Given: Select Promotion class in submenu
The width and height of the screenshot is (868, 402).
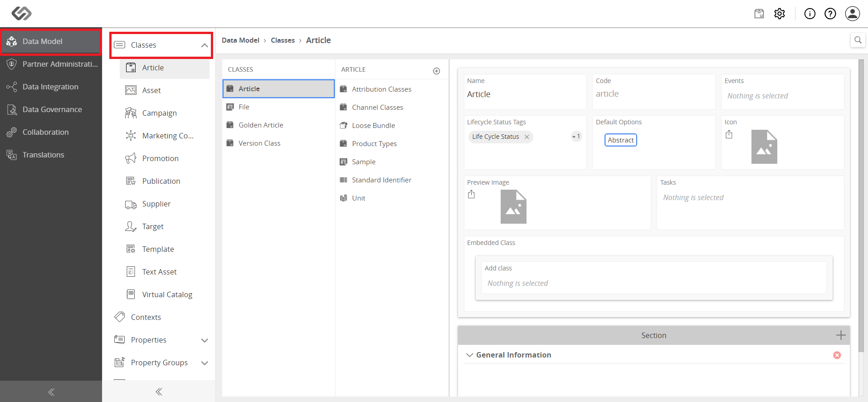Looking at the screenshot, I should (165, 158).
